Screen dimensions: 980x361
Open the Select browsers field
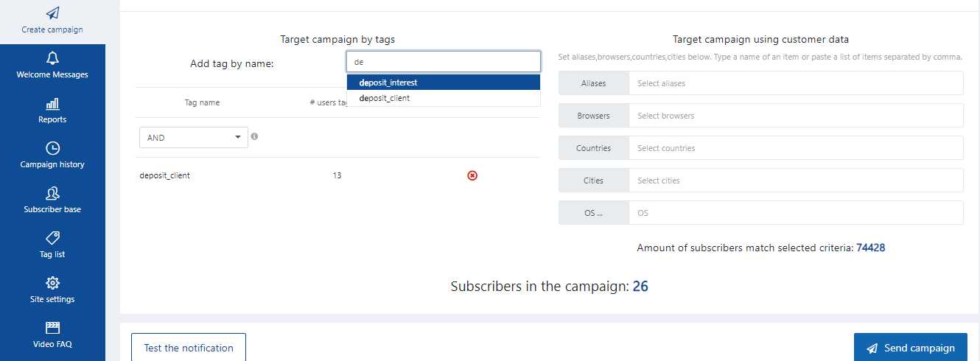pos(796,116)
